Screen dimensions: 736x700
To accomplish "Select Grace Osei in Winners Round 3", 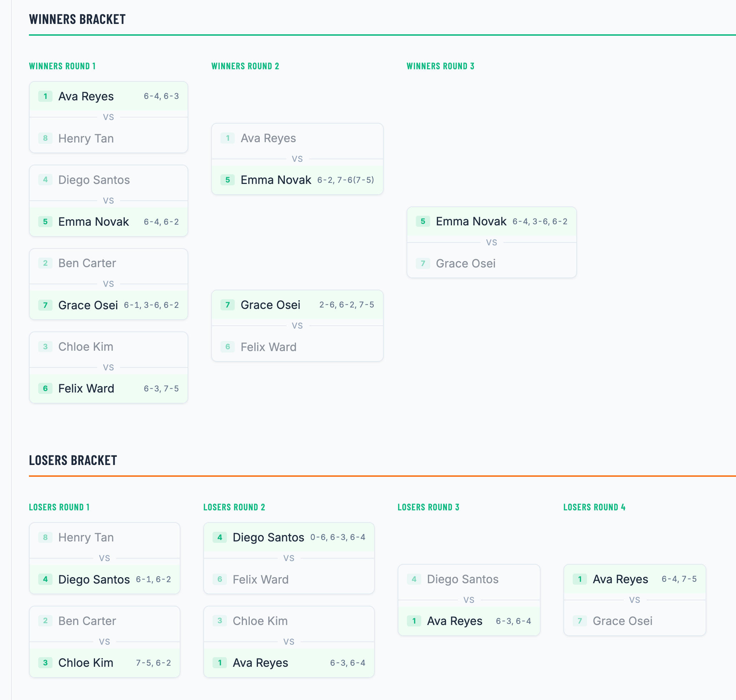I will pyautogui.click(x=492, y=264).
